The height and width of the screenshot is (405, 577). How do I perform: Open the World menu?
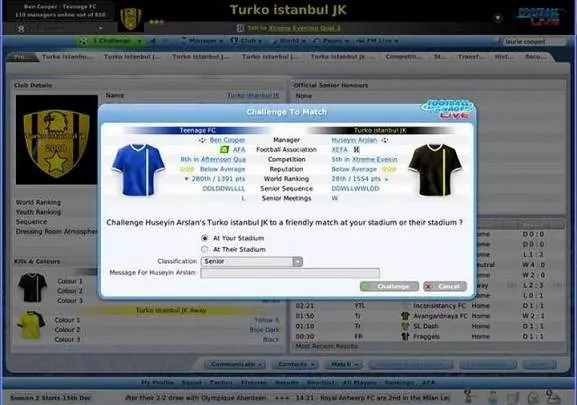click(x=288, y=41)
